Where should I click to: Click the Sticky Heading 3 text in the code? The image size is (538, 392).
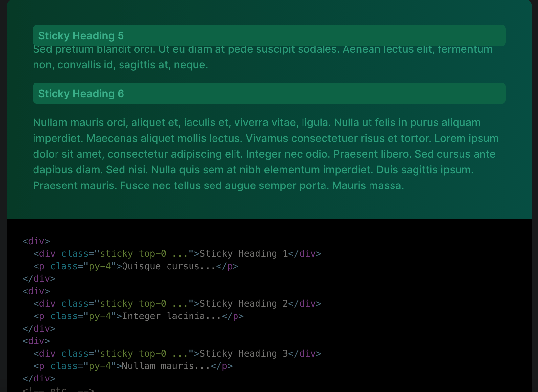pyautogui.click(x=243, y=353)
